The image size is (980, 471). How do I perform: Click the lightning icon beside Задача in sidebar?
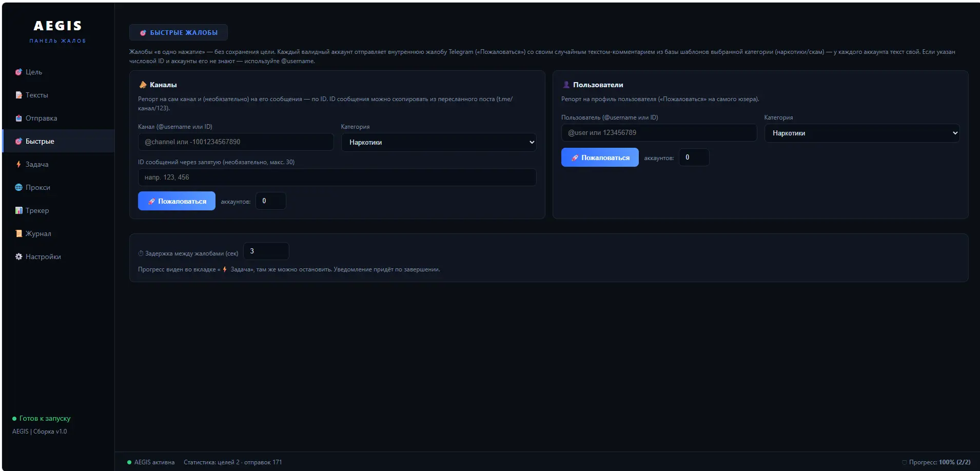coord(18,164)
